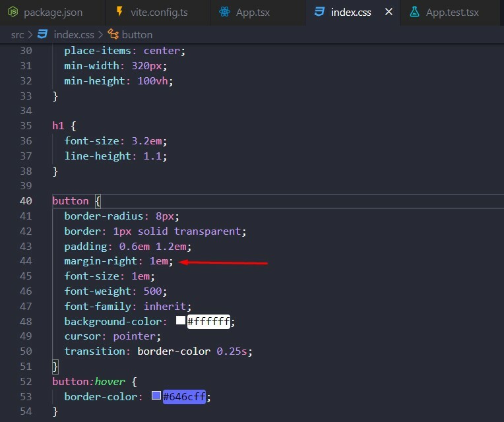Click the button:hover selector

pos(88,382)
